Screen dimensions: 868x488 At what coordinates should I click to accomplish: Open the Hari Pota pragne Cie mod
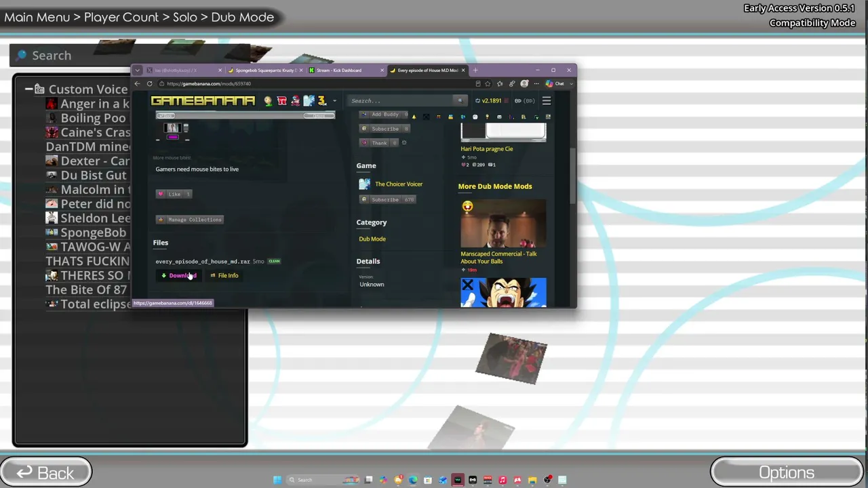487,149
